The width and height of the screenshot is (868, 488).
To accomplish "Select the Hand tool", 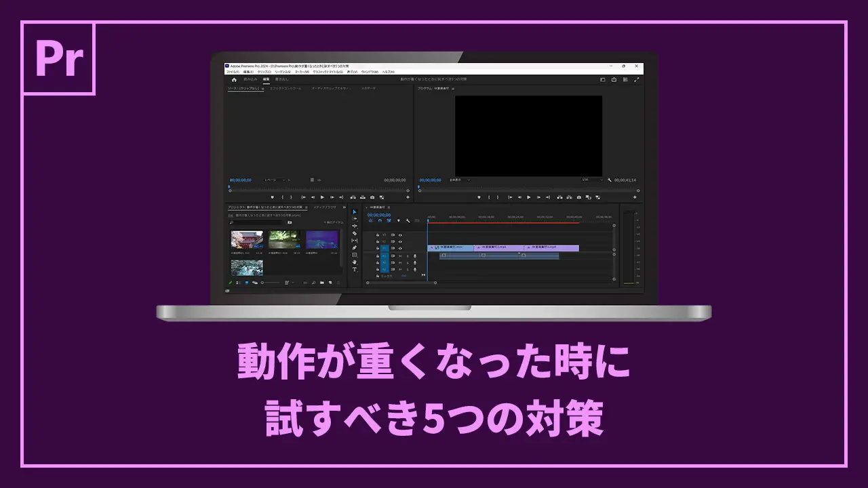I will (x=355, y=262).
